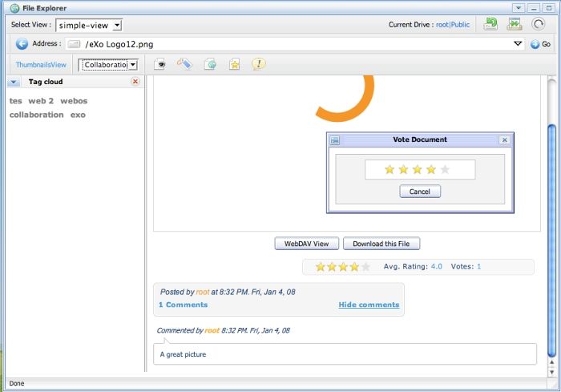The height and width of the screenshot is (392, 561).
Task: Click the Hide comments link
Action: [369, 305]
